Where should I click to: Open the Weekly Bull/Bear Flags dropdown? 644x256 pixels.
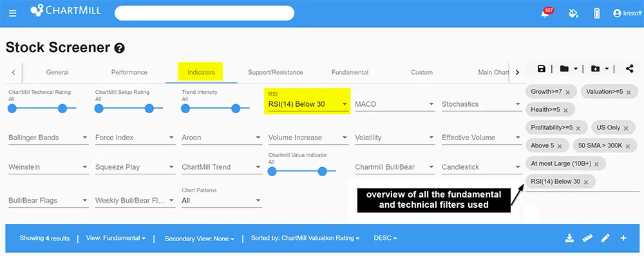pyautogui.click(x=135, y=201)
